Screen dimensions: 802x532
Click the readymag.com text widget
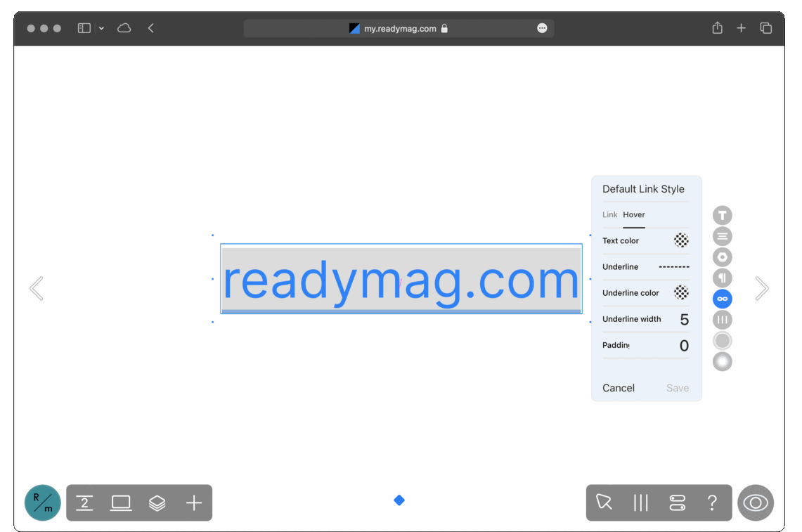[x=401, y=279]
